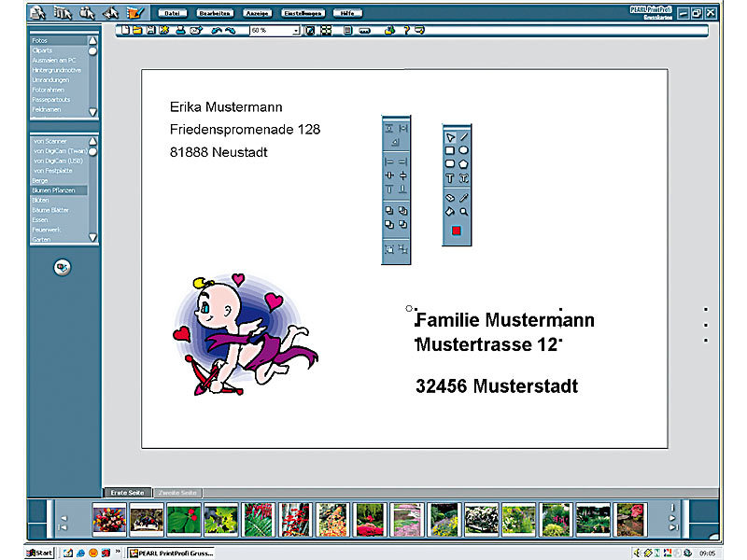Choose Feuerwerk from the lower list
The image size is (747, 560).
pos(45,229)
